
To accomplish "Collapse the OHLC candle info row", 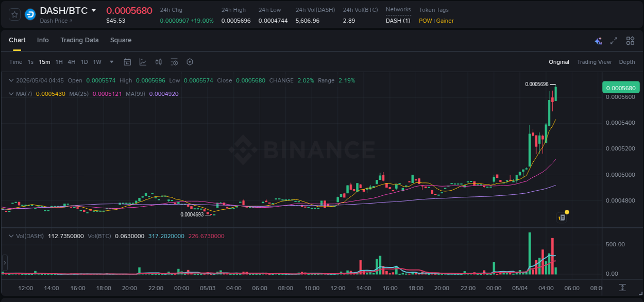I will point(11,80).
